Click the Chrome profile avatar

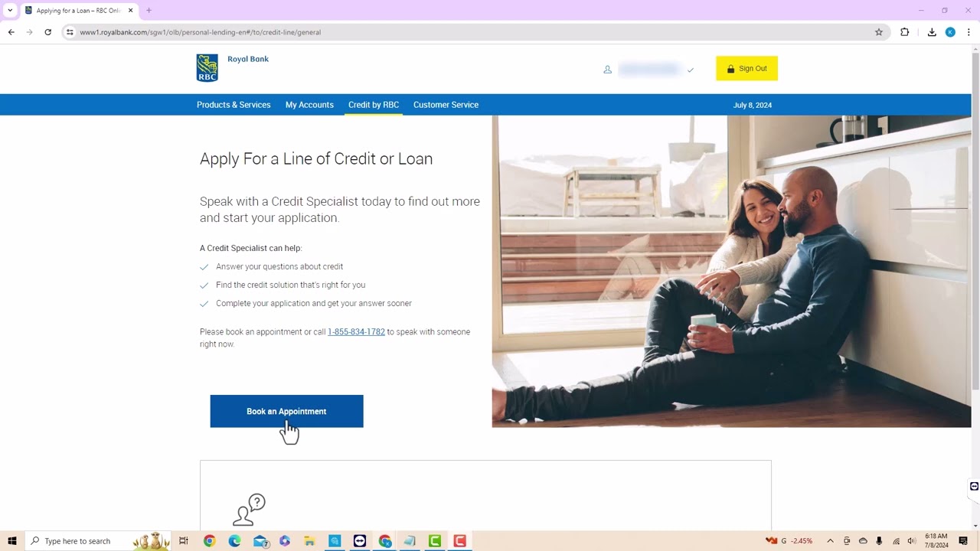[950, 32]
